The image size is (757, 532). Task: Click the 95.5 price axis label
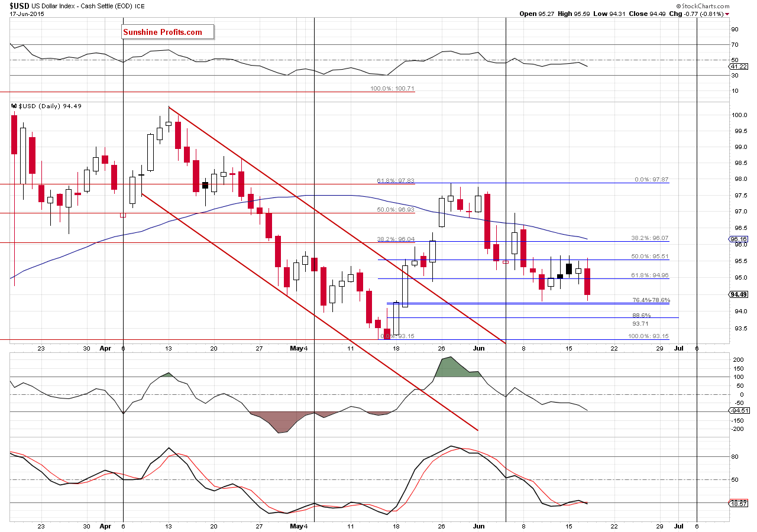[x=740, y=261]
